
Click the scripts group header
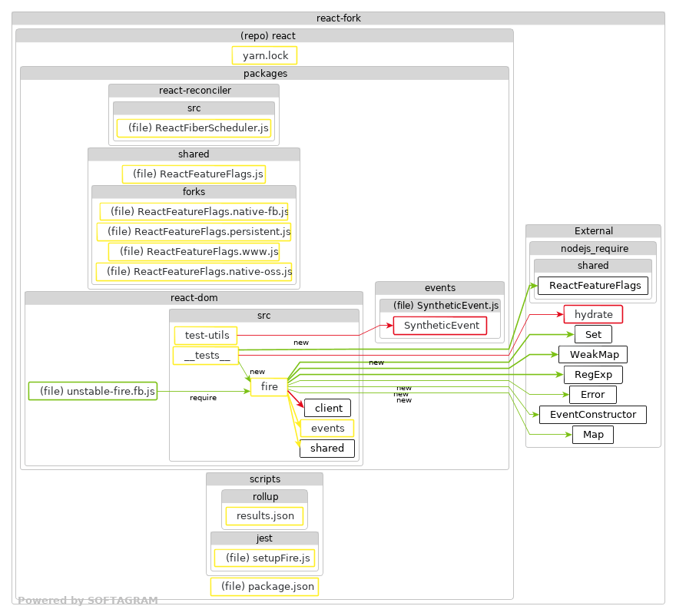coord(264,479)
